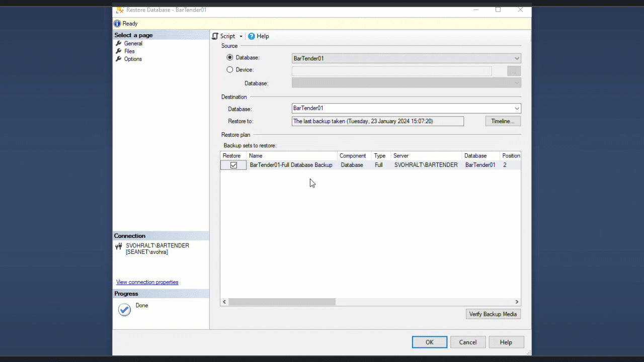Click the Restore column header
644x362 pixels.
pyautogui.click(x=233, y=156)
